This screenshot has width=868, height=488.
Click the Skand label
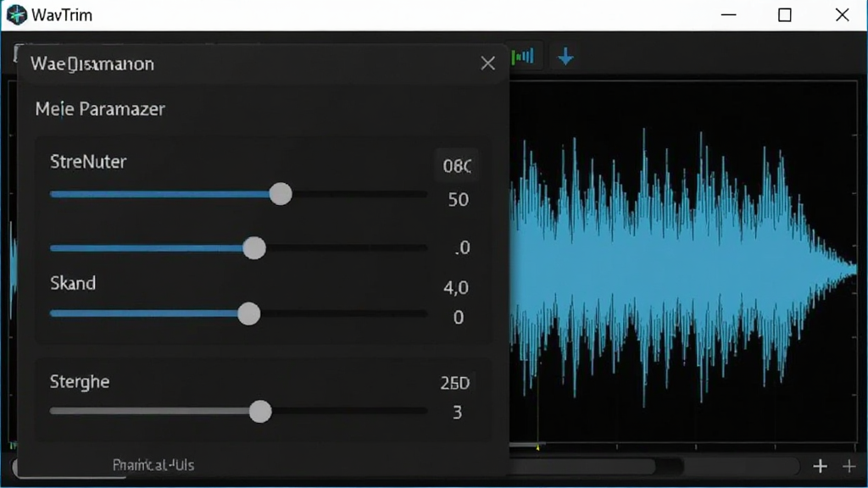(73, 283)
